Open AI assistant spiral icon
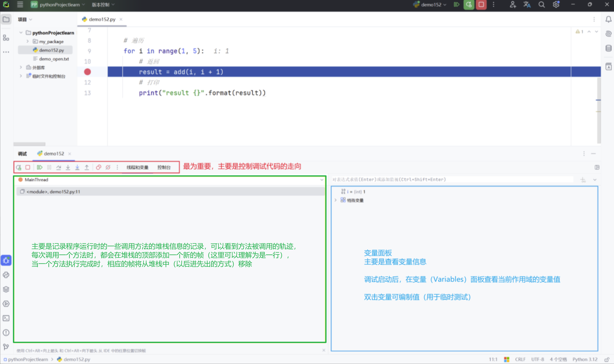Viewport: 614px width, 364px height. click(x=608, y=34)
